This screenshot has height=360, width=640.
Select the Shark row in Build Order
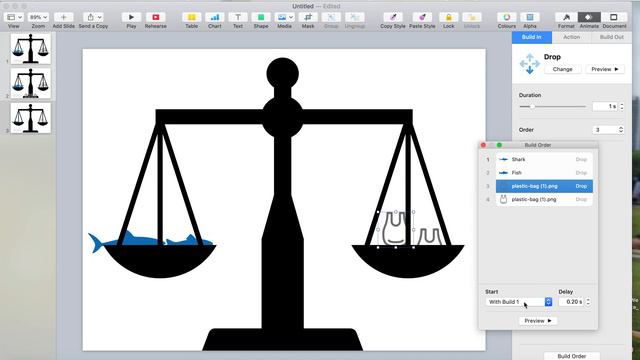point(544,160)
